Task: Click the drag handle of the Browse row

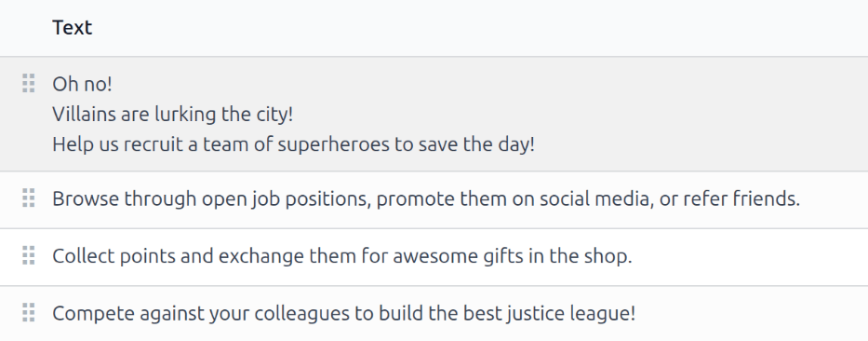Action: [x=28, y=198]
